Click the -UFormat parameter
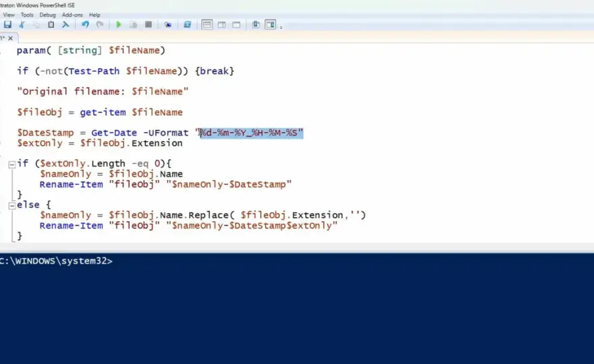The width and height of the screenshot is (594, 364). pyautogui.click(x=165, y=133)
